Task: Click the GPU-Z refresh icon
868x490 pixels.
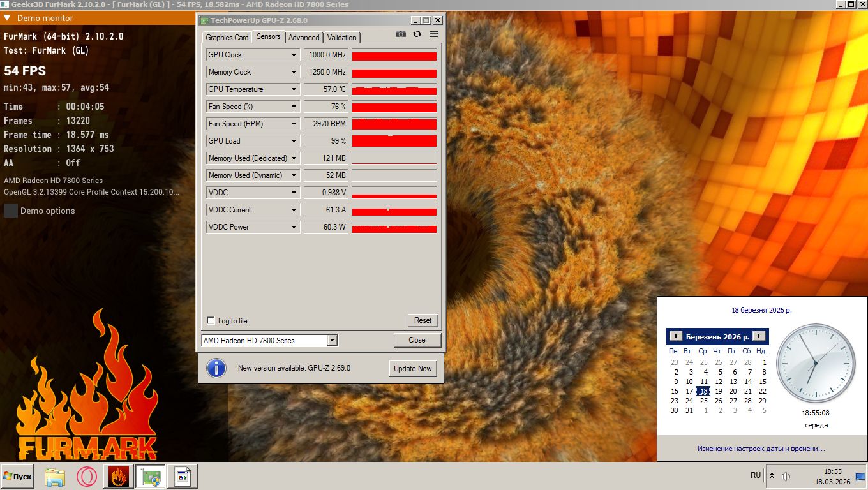Action: pos(417,34)
